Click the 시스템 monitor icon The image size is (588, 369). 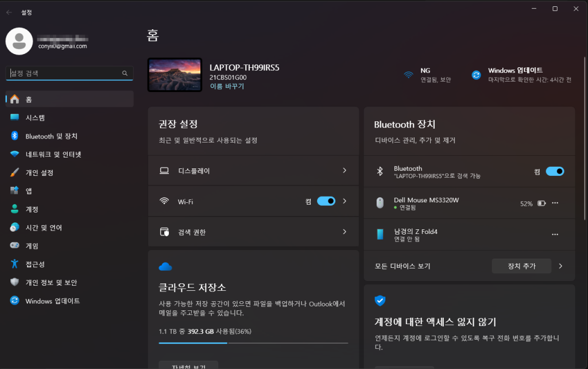click(x=14, y=117)
